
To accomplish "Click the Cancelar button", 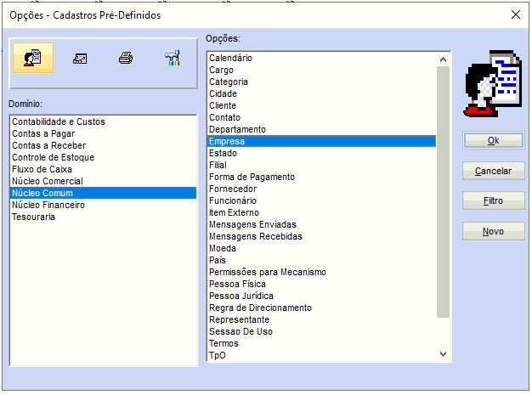I will pyautogui.click(x=493, y=171).
